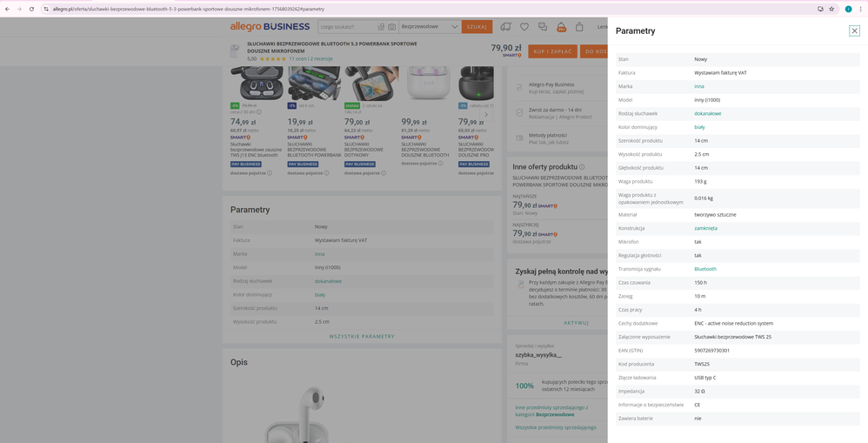This screenshot has width=868, height=443.
Task: Click the 'Bluetooth' signal transmission link
Action: [705, 269]
